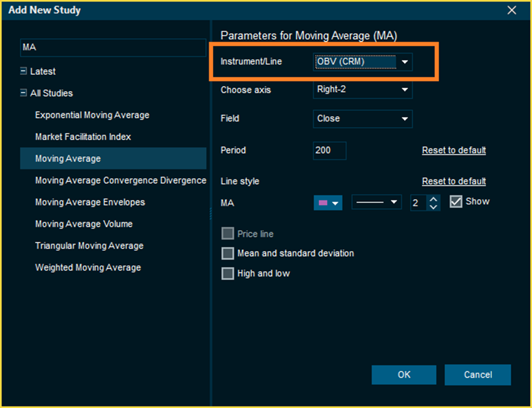Image resolution: width=532 pixels, height=408 pixels.
Task: Click OK to add the study
Action: pyautogui.click(x=404, y=375)
